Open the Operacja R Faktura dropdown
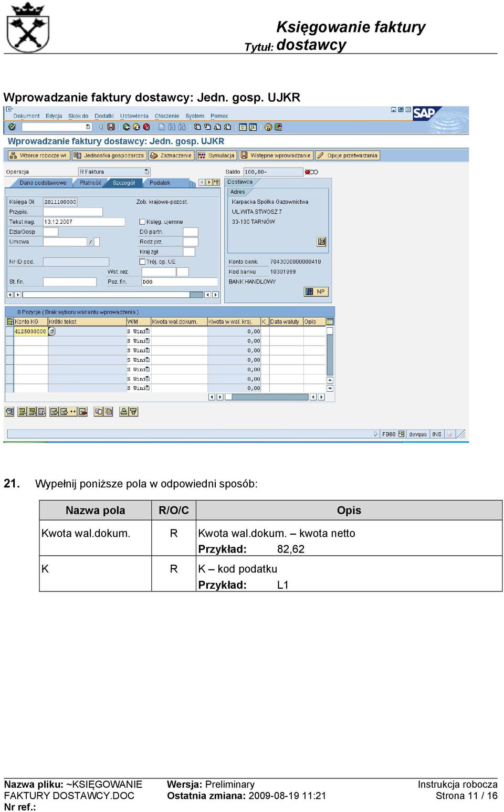Image resolution: width=504 pixels, height=812 pixels. (x=147, y=172)
